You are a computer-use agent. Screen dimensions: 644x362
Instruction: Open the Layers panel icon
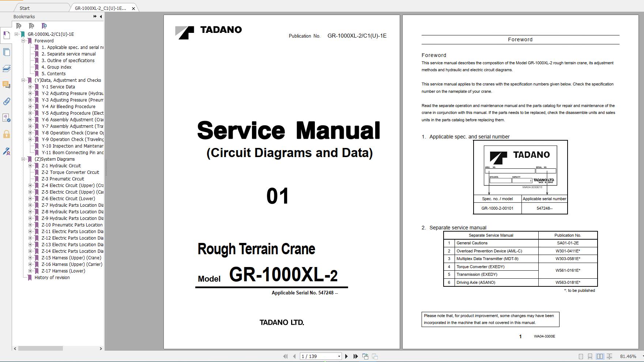6,69
